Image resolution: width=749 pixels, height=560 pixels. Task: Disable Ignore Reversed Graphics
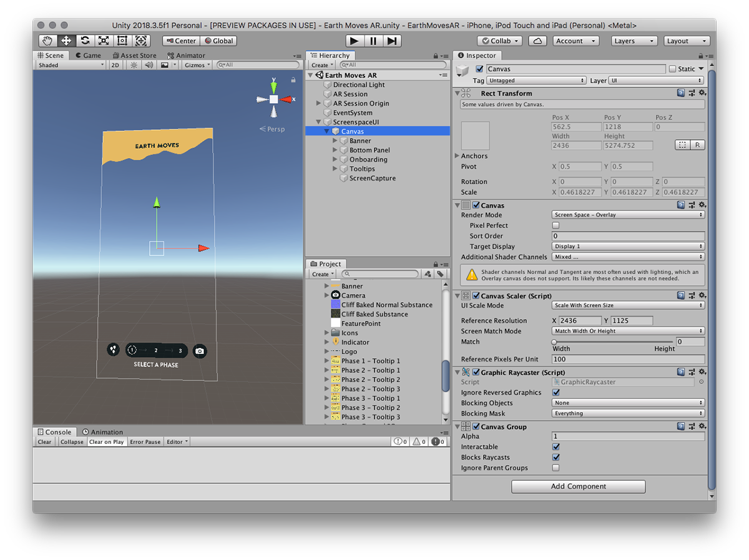pyautogui.click(x=556, y=392)
